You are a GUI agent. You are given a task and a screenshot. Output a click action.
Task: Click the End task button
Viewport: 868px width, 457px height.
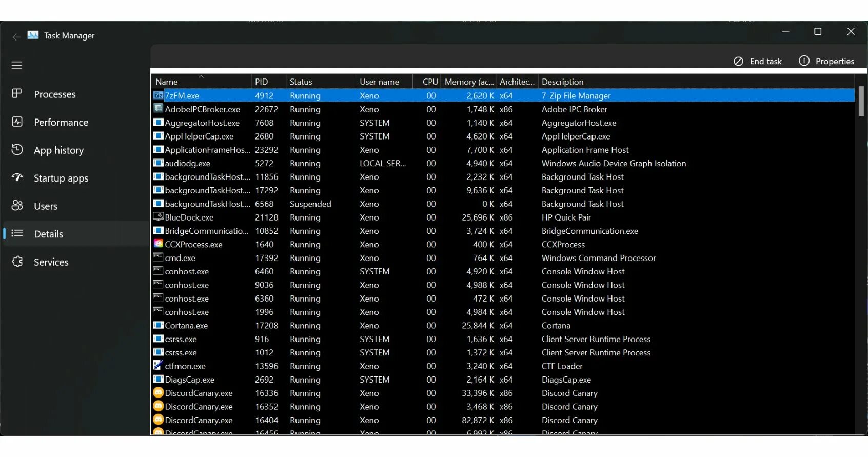(x=758, y=61)
